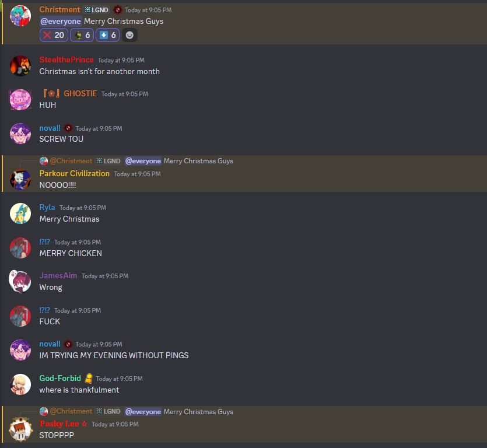Open the JamesAim username
Screen dimensions: 487x448
[58, 275]
